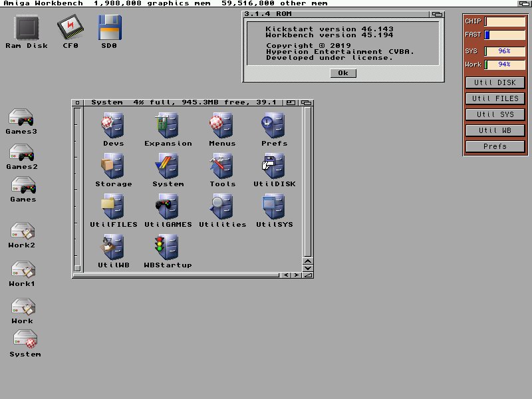
Task: Click the Prefs button in side panel
Action: pos(495,146)
